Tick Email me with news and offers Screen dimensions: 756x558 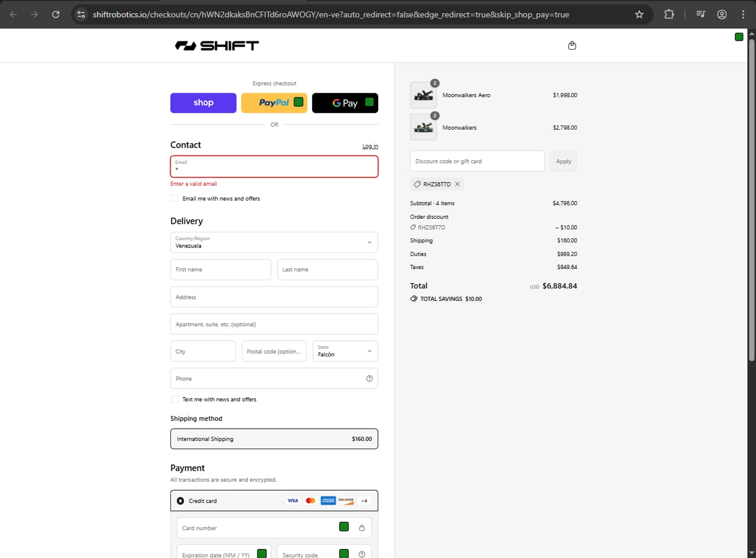(x=175, y=199)
